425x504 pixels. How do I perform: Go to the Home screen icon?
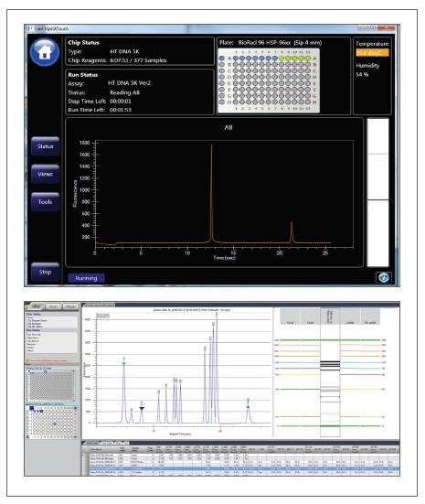[45, 52]
